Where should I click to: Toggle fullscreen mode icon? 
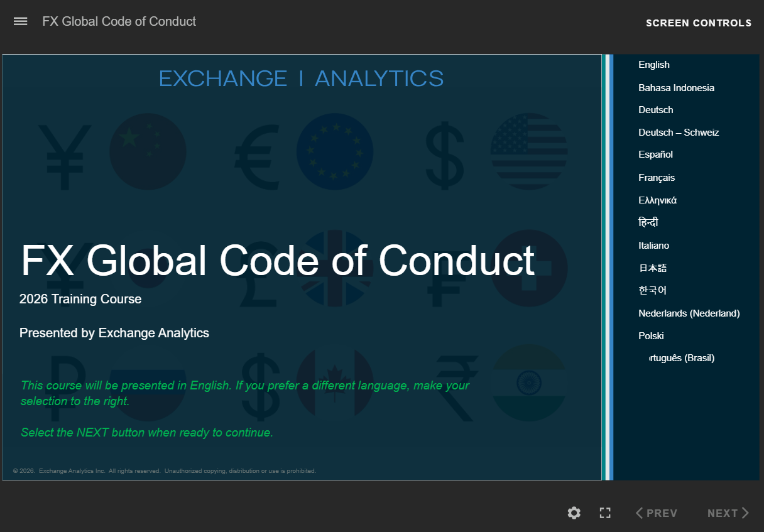[605, 513]
